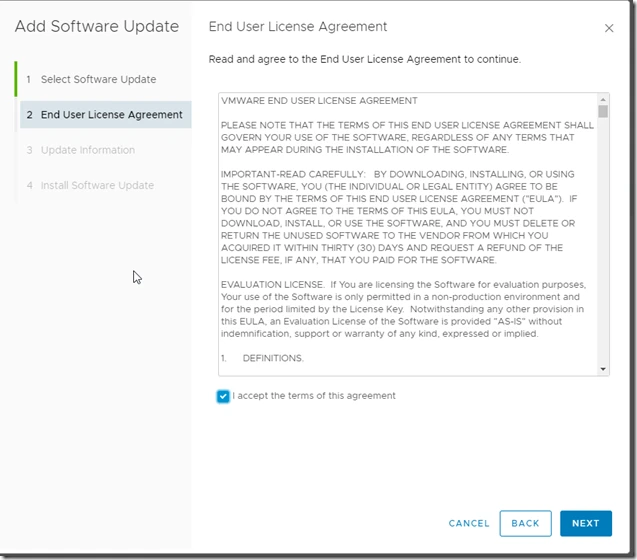Click the IMPORTANT-READ CAREFULLY paragraph
The height and width of the screenshot is (560, 637).
click(399, 217)
